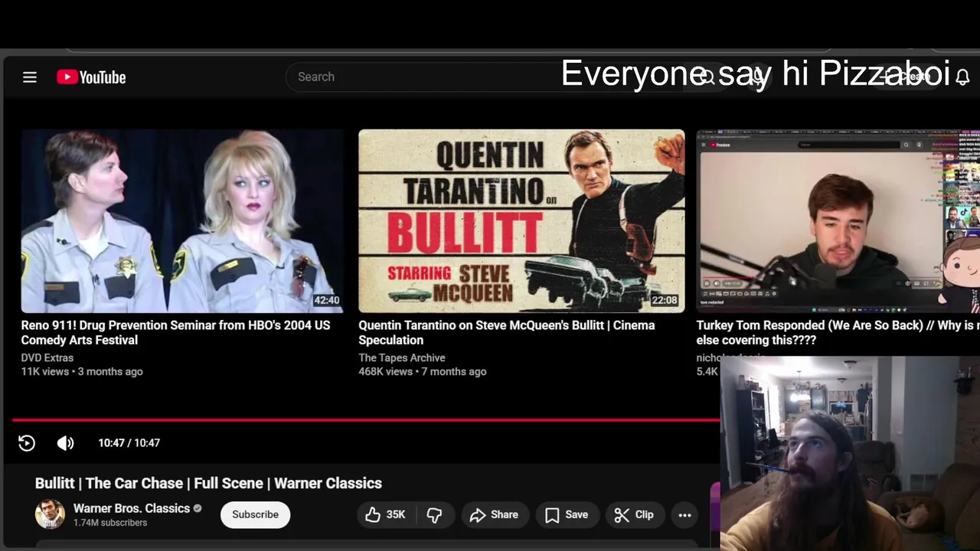Open the notifications bell
Viewport: 980px width, 551px height.
pyautogui.click(x=962, y=77)
